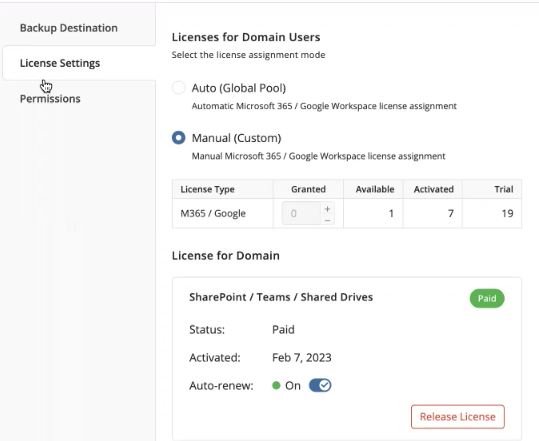539x441 pixels.
Task: Open the Backup Destination tab
Action: click(x=69, y=28)
